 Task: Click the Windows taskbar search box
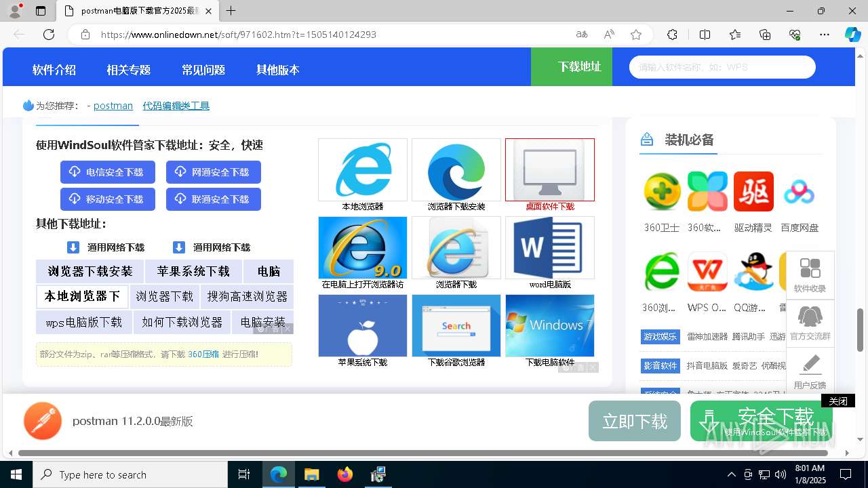click(130, 474)
